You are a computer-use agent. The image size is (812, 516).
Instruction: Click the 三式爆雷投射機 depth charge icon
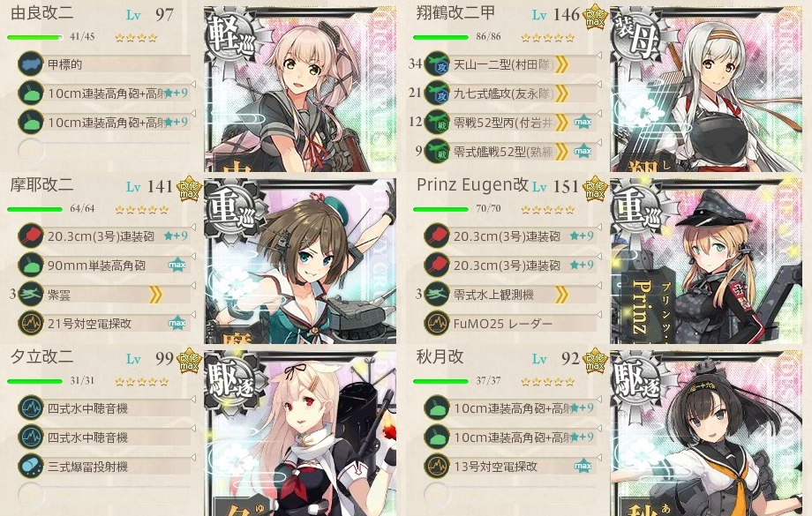(x=31, y=467)
